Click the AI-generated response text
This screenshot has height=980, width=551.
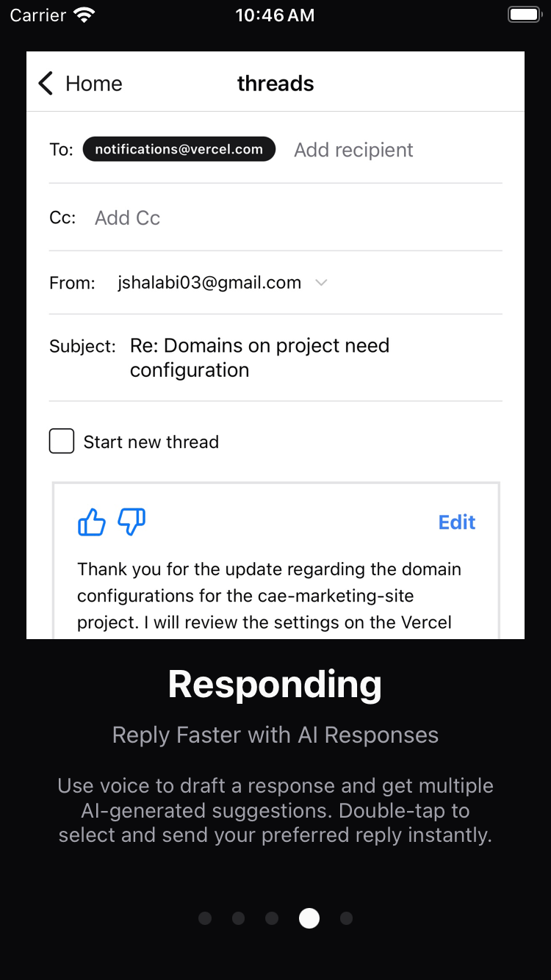pos(270,596)
